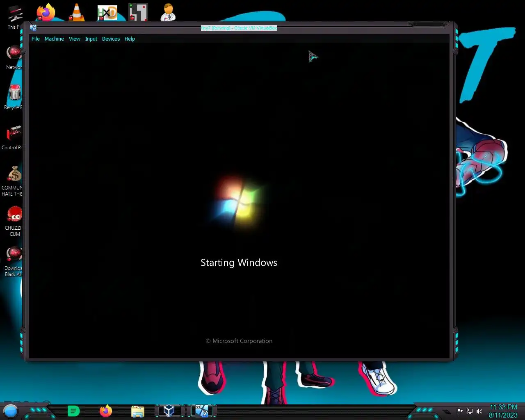
Task: Click the Starting Windows text in VM
Action: coord(239,262)
